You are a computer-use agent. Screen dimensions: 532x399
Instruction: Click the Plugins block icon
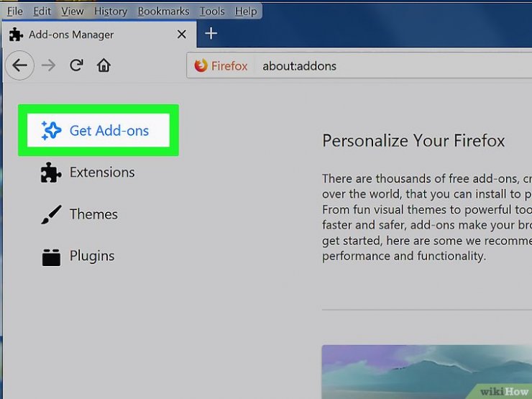click(x=51, y=257)
